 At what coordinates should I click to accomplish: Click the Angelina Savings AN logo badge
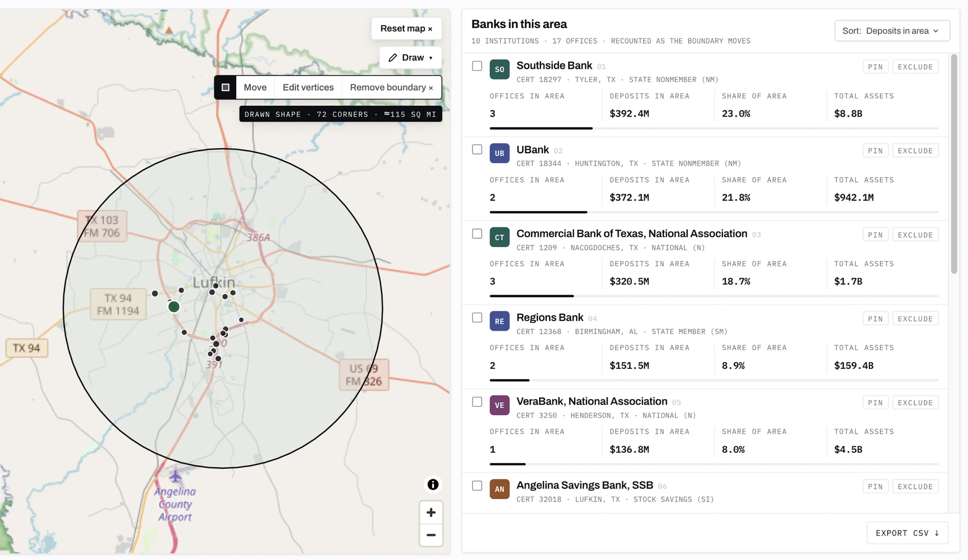pyautogui.click(x=499, y=489)
